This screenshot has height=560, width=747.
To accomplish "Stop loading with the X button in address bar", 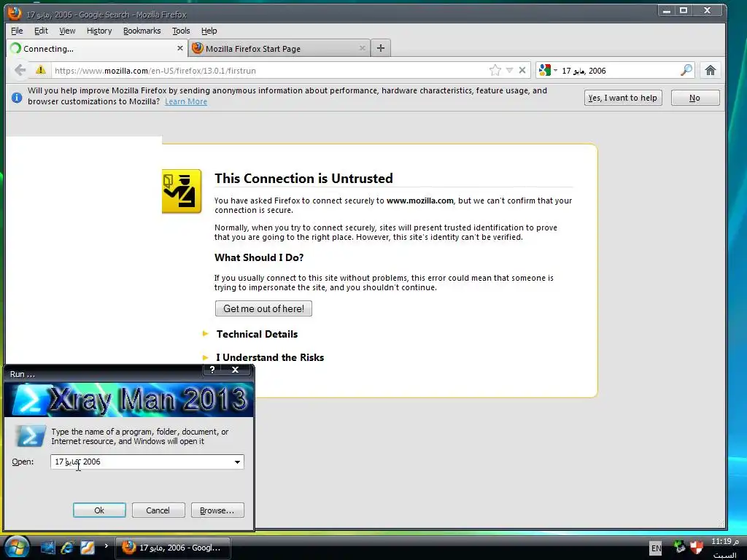I will coord(522,71).
